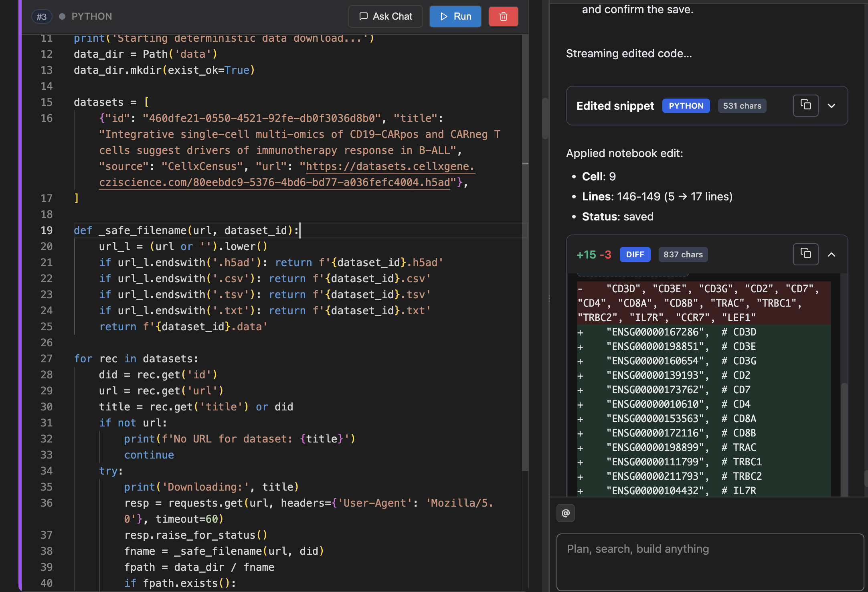
Task: Copy the Edited snippet code
Action: (805, 105)
